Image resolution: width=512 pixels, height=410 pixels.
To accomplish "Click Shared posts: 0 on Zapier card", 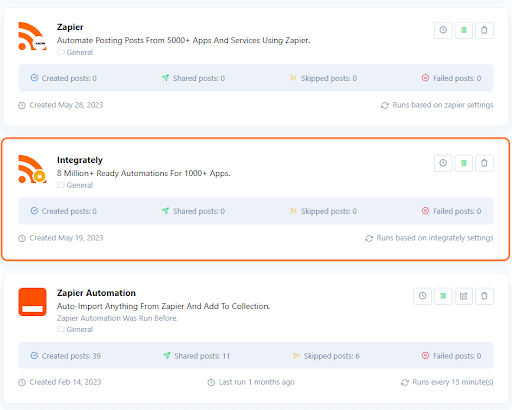I will tap(193, 78).
